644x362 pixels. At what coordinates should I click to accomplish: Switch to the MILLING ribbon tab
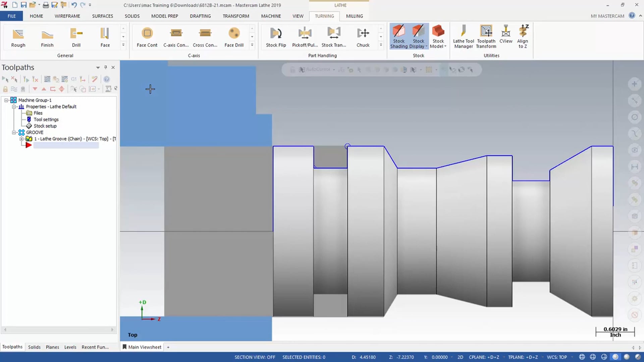tap(354, 16)
